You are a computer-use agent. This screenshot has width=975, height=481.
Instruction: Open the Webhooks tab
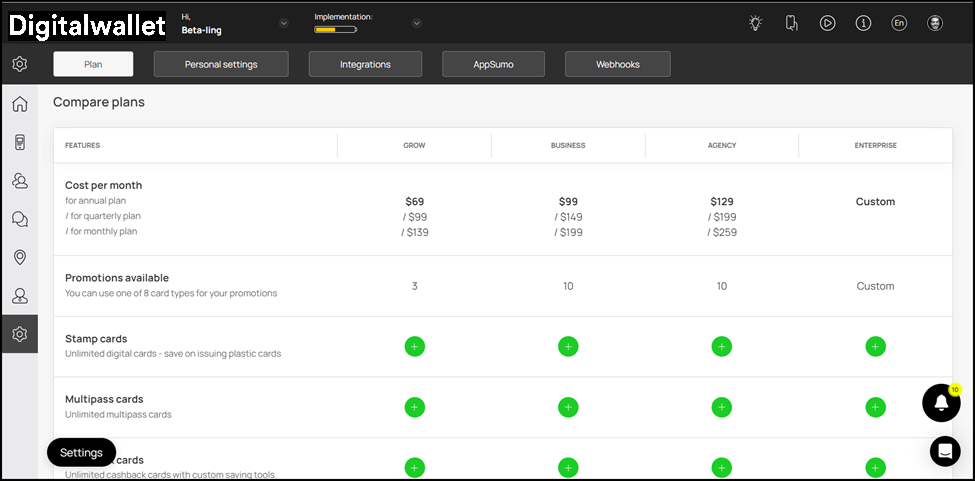[617, 64]
